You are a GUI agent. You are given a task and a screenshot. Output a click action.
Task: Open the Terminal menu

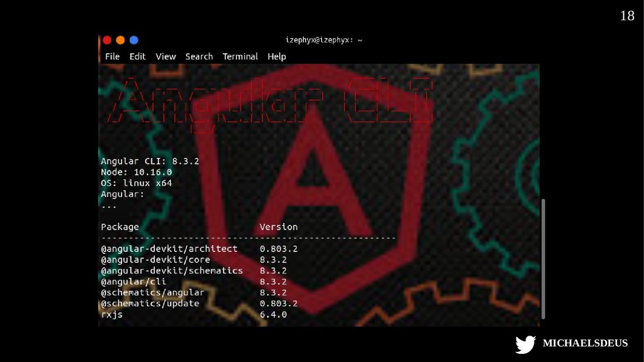tap(240, 57)
